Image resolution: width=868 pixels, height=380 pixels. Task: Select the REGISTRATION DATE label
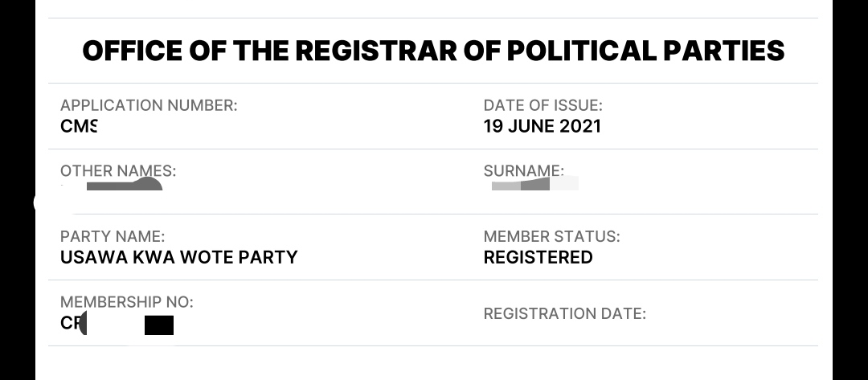565,314
